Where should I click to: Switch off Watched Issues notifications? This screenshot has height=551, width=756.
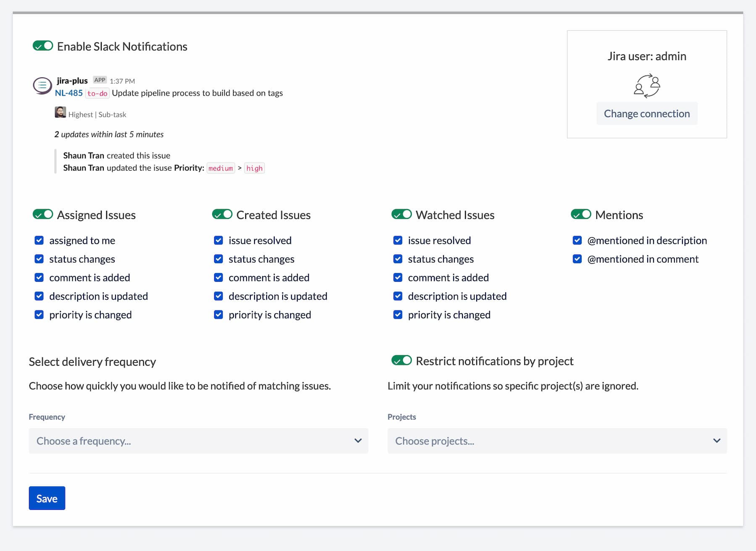coord(402,215)
